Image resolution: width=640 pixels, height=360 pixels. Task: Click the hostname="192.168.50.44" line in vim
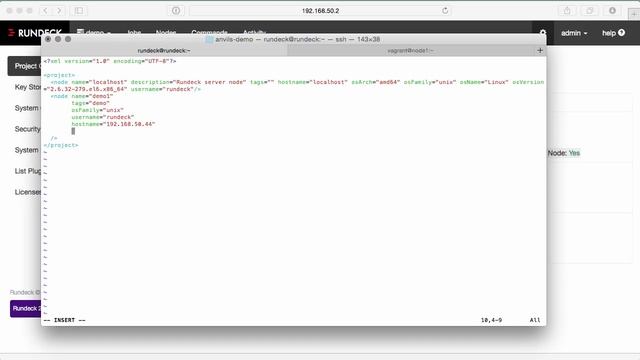click(x=113, y=124)
